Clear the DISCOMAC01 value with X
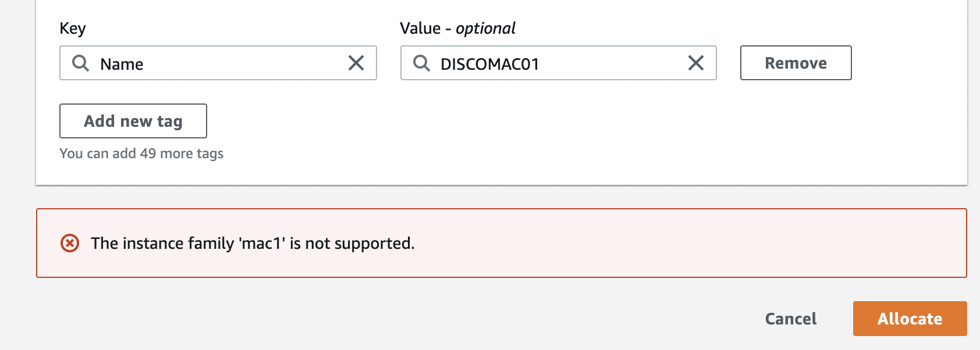980x350 pixels. tap(696, 63)
